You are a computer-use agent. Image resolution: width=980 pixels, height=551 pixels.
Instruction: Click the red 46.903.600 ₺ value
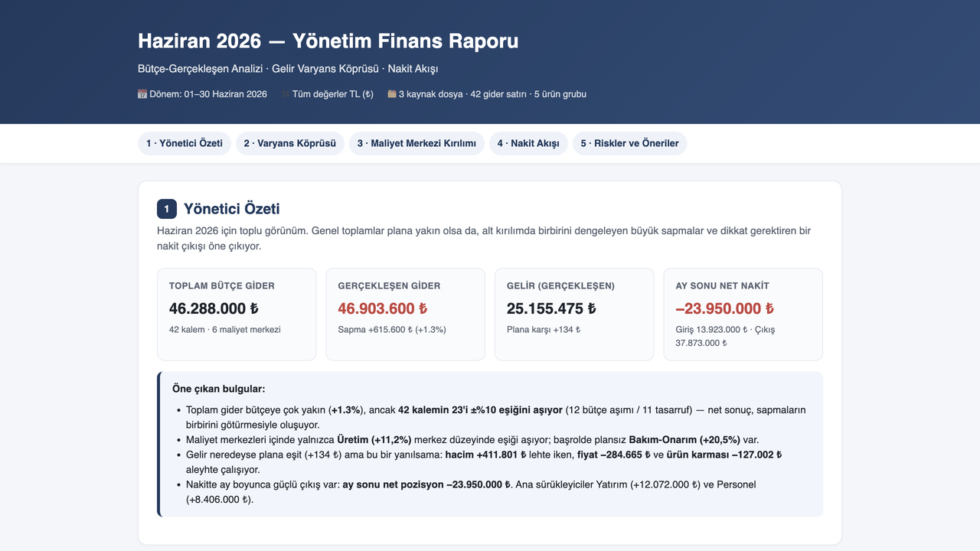[x=383, y=308]
